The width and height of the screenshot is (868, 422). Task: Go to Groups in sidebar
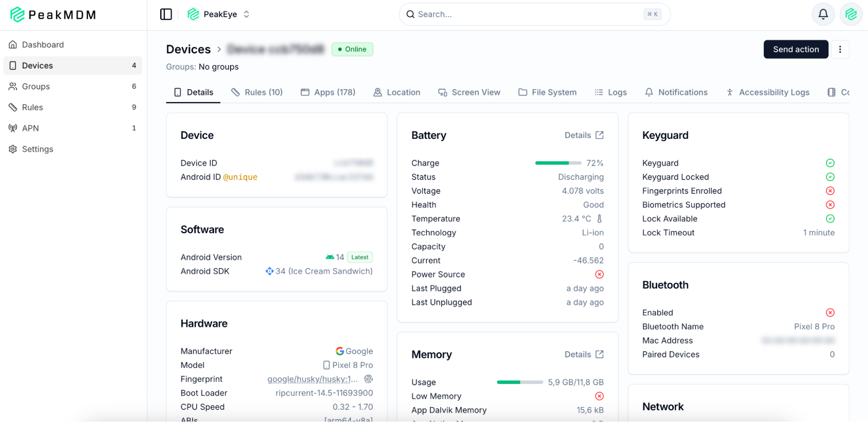(36, 86)
